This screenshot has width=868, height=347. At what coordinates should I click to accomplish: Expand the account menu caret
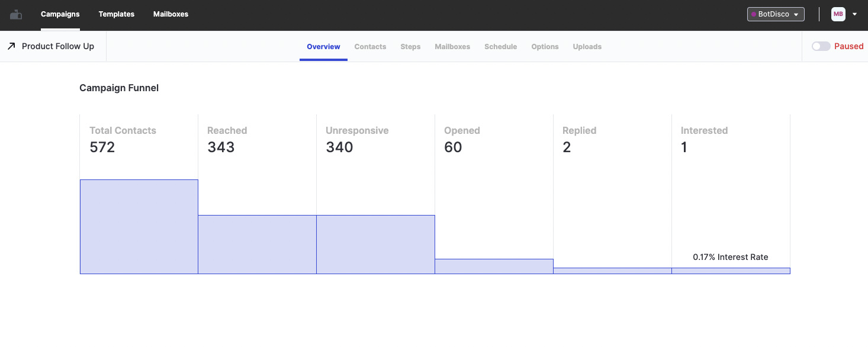pyautogui.click(x=854, y=14)
